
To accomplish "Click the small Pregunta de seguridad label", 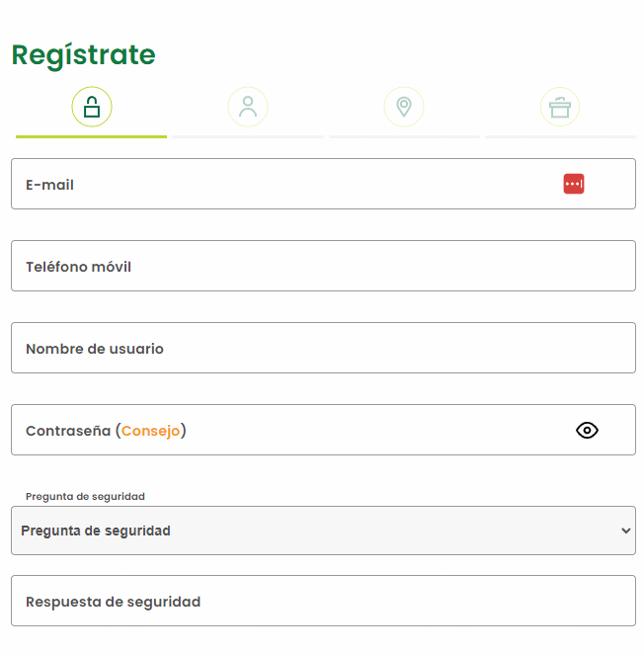I will (x=85, y=496).
